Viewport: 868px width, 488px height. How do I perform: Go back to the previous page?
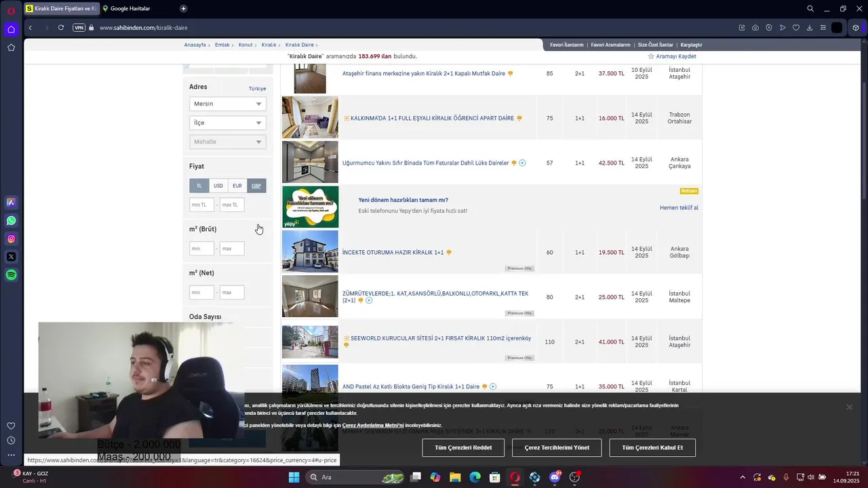point(30,28)
